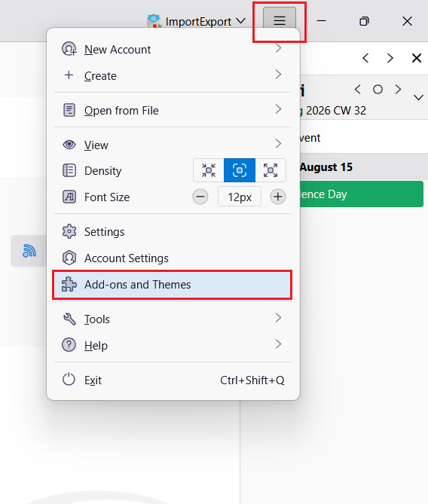This screenshot has height=504, width=428.
Task: Open the Independence Day event
Action: point(362,194)
